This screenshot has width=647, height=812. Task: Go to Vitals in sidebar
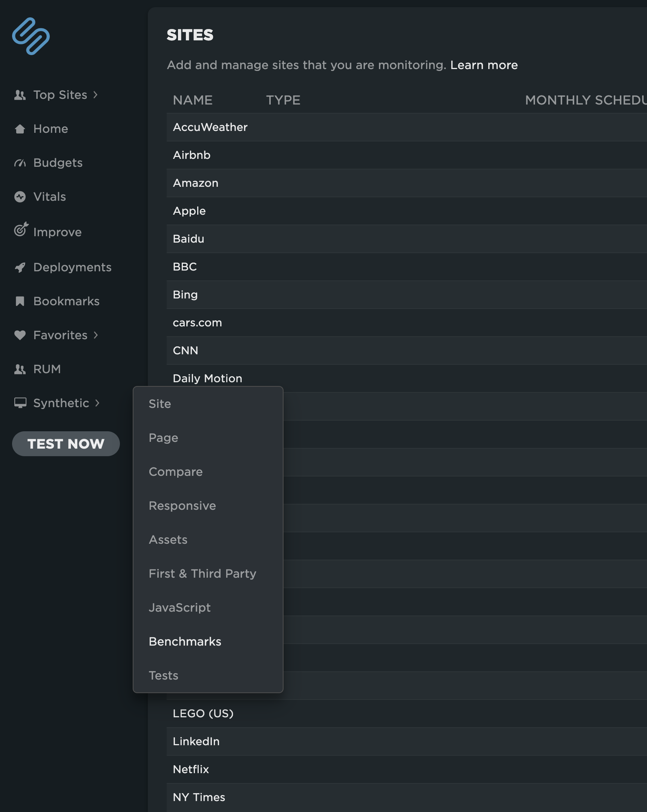(x=50, y=197)
